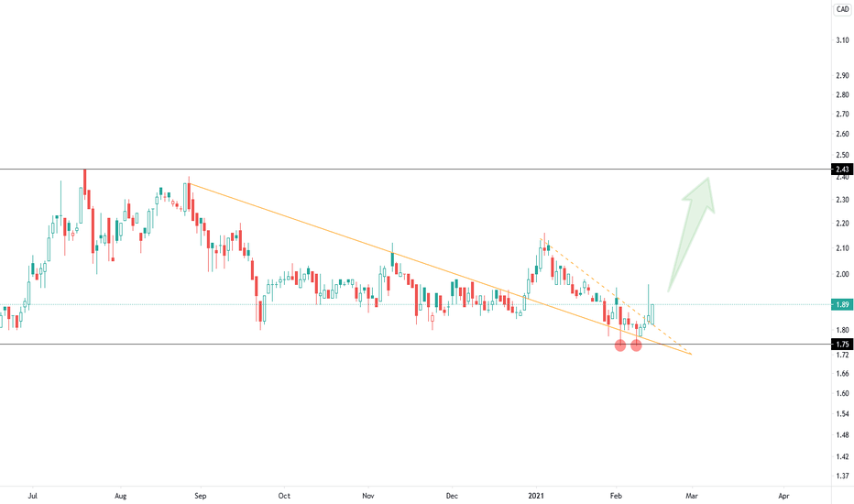Viewport: 854px width, 504px height.
Task: Click the 1.37 price axis value
Action: pos(842,477)
